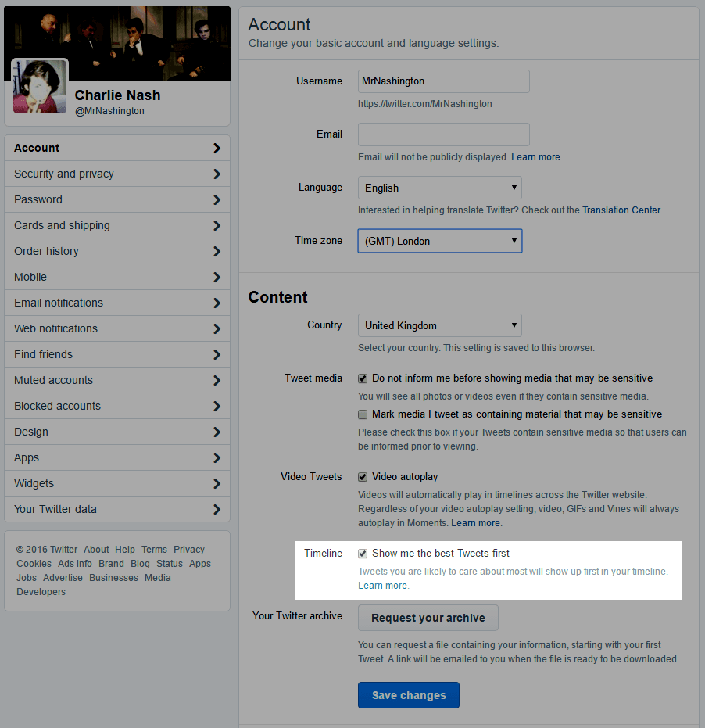The image size is (705, 728).
Task: Click the chevron arrow beside Mobile
Action: (x=217, y=277)
